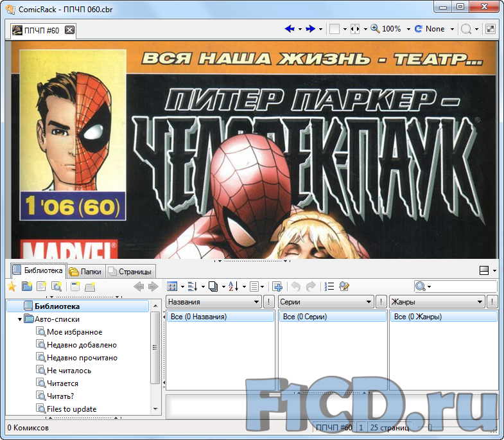Viewport: 504px width, 440px height.
Task: Click the library search magnifier icon
Action: click(420, 286)
